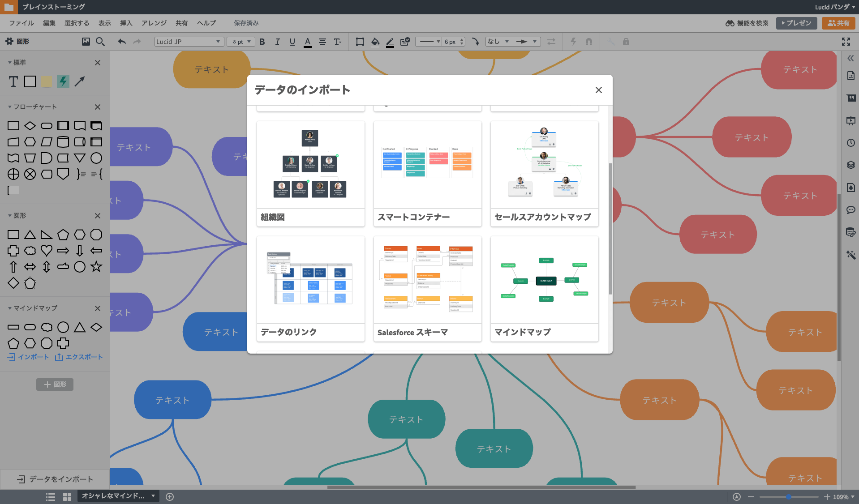Toggle bold text formatting
The width and height of the screenshot is (859, 504).
tap(262, 42)
